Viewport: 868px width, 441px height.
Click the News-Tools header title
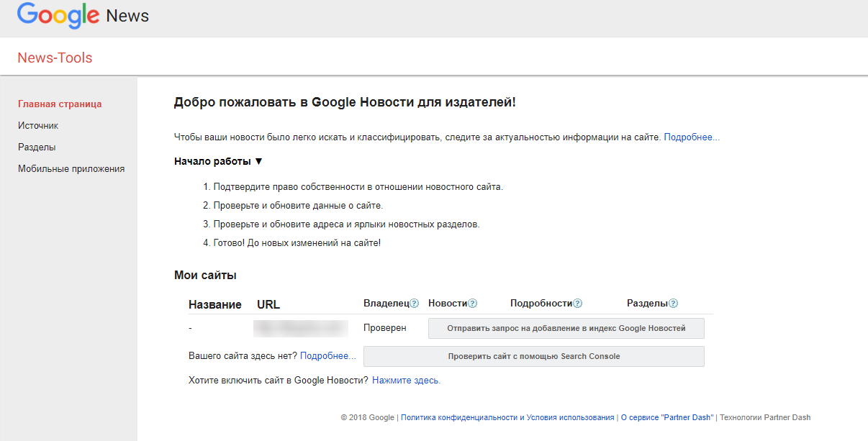[x=55, y=58]
